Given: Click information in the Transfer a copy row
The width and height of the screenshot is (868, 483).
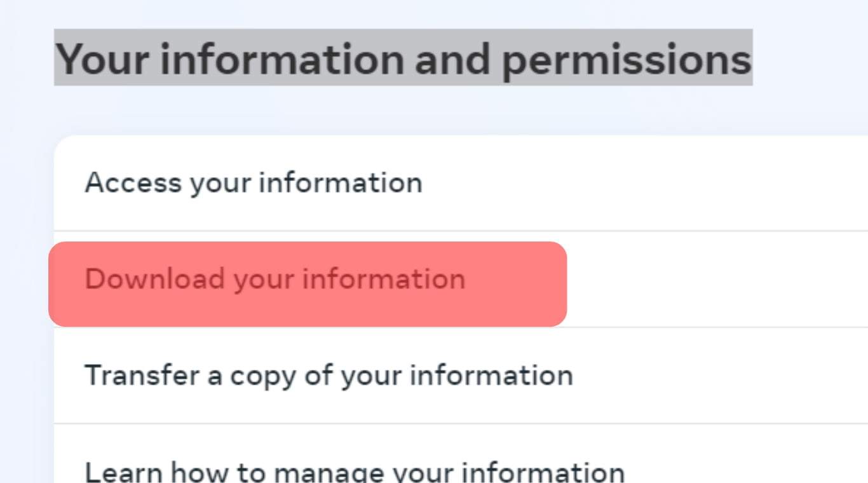Looking at the screenshot, I should pyautogui.click(x=491, y=376).
